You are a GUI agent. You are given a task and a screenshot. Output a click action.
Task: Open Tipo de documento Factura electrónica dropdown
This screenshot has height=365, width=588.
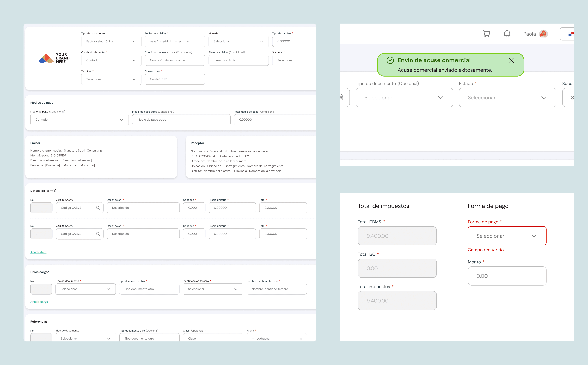[111, 42]
